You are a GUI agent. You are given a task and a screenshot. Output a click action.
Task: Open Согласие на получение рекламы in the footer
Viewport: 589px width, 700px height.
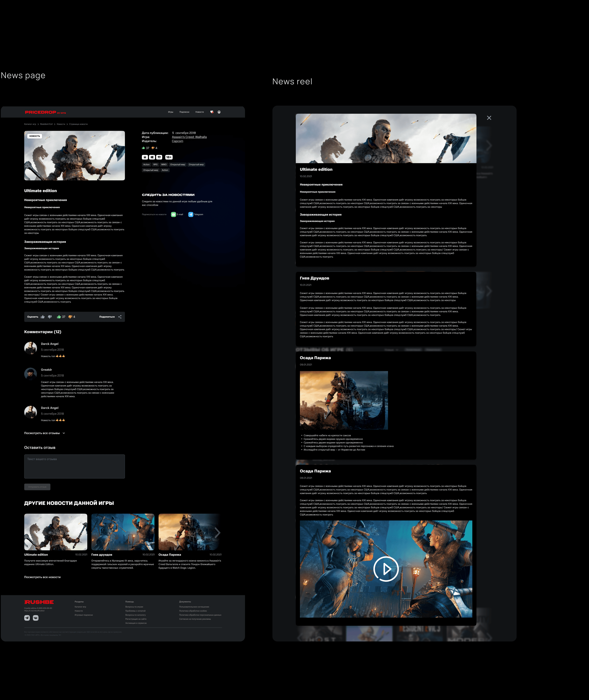coord(195,619)
